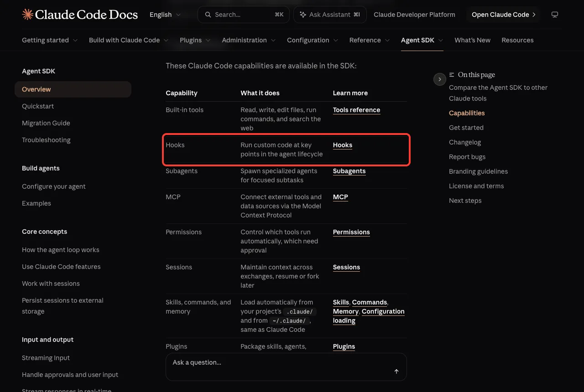Click the Open Claude Code button
The width and height of the screenshot is (584, 392).
click(x=503, y=15)
